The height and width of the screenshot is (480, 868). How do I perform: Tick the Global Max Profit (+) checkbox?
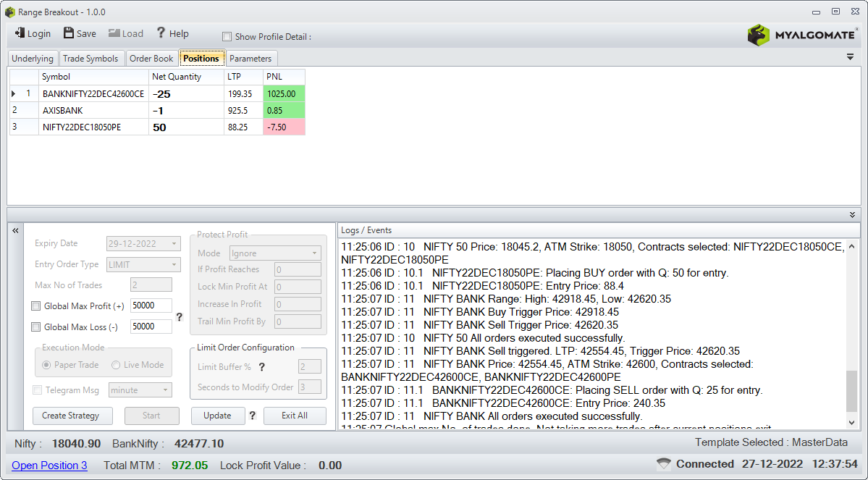pos(36,306)
